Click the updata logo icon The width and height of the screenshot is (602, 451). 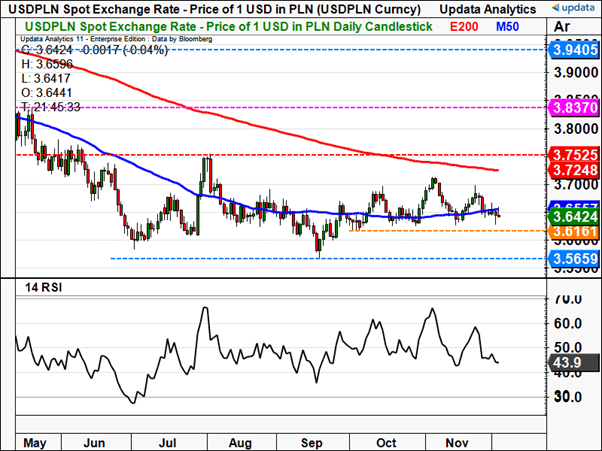click(570, 439)
